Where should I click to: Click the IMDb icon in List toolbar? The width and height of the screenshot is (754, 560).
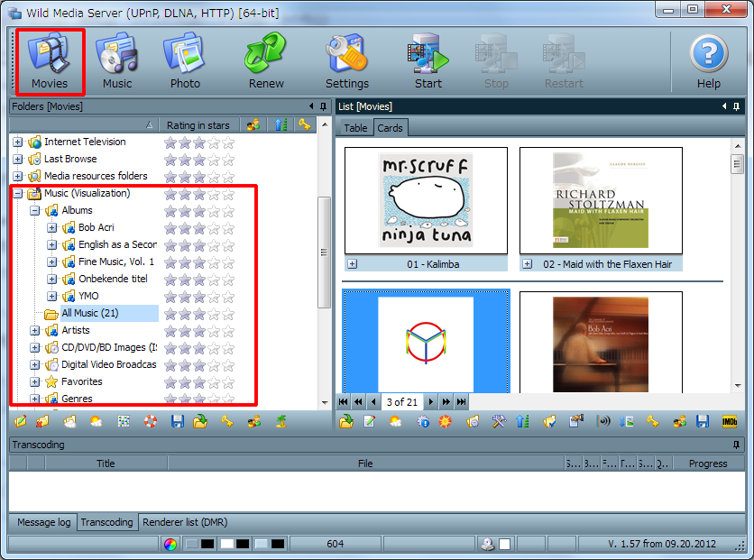coord(730,421)
